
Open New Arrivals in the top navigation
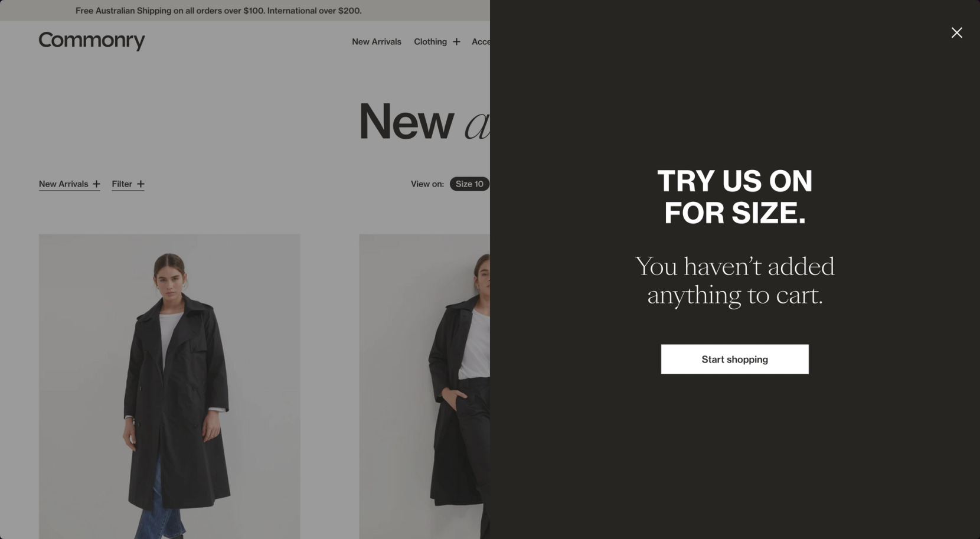pos(377,42)
